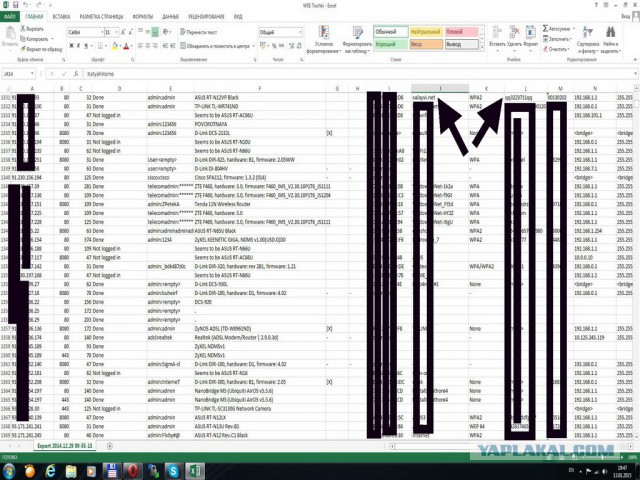The width and height of the screenshot is (640, 480).
Task: Open the Заполнить fill dropdown
Action: click(x=557, y=39)
